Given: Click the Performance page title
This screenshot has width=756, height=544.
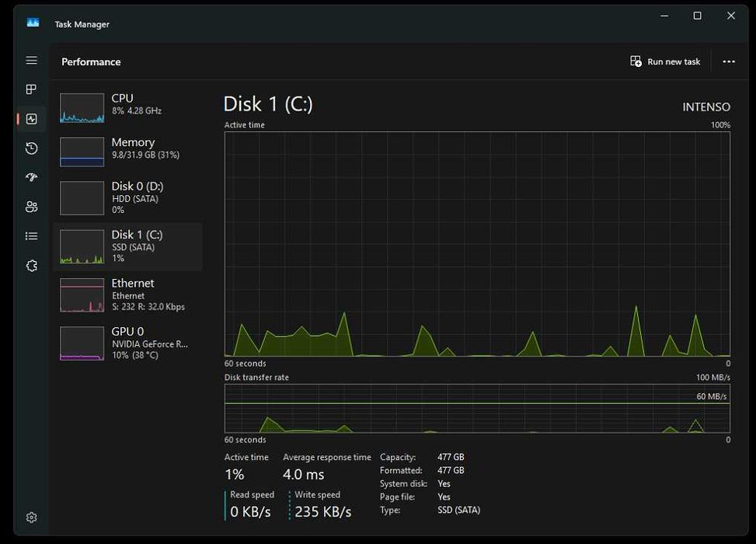Looking at the screenshot, I should click(x=91, y=61).
